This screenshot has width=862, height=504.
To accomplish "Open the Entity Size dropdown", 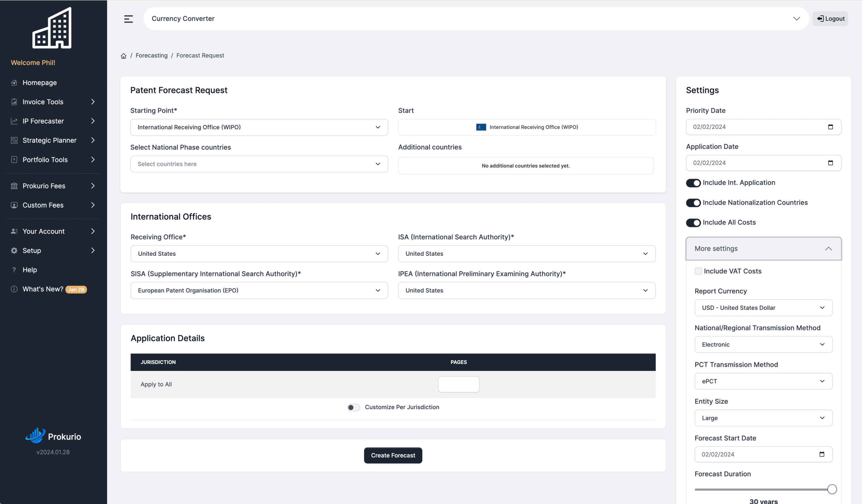I will point(763,418).
